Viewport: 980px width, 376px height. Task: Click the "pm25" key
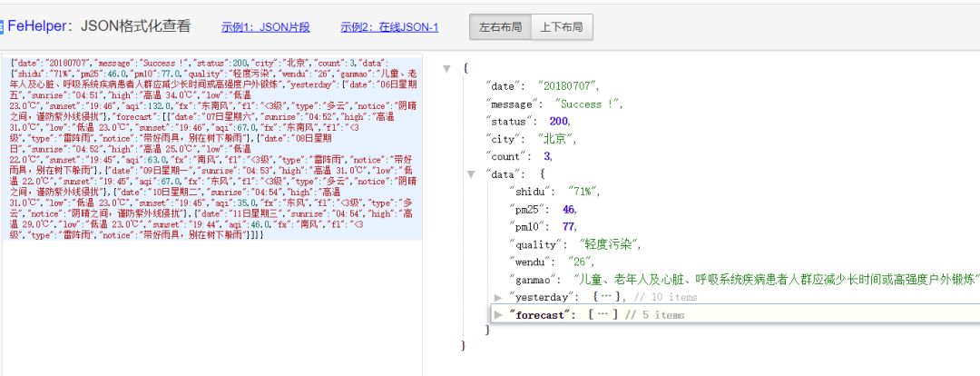coord(528,209)
